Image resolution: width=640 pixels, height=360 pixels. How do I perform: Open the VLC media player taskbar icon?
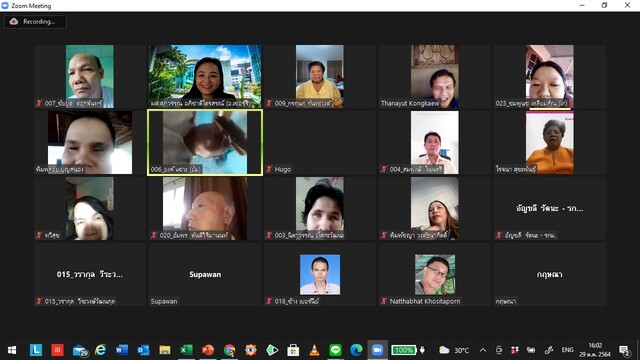tap(314, 350)
